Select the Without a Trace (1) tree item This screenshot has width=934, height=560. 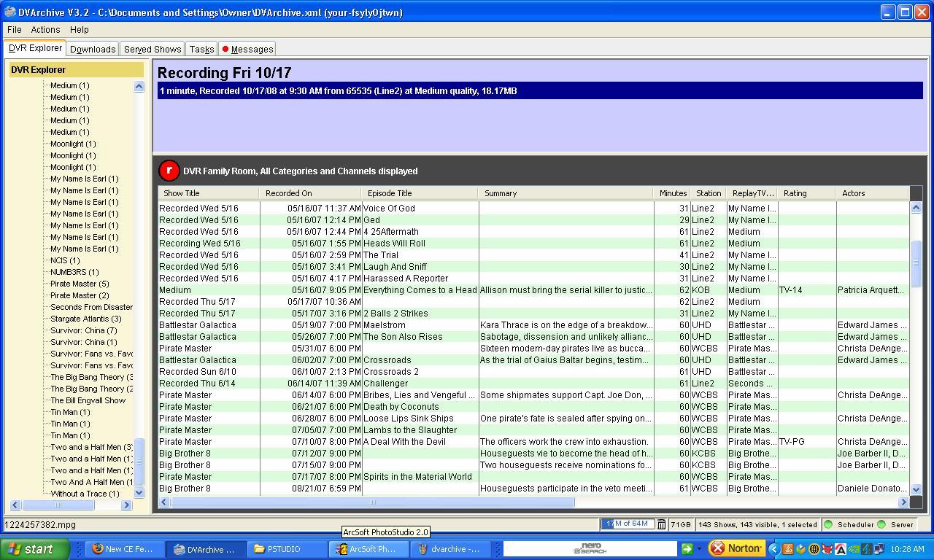click(x=85, y=494)
